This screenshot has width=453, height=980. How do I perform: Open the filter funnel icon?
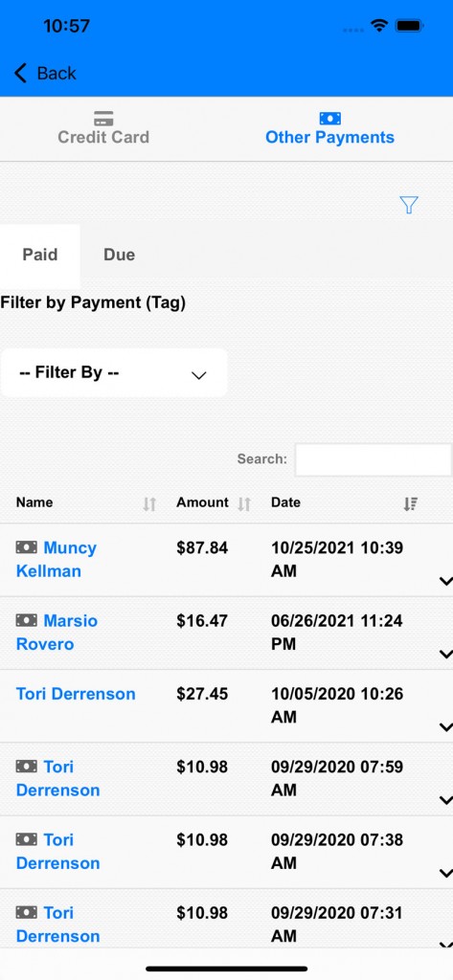click(x=409, y=205)
